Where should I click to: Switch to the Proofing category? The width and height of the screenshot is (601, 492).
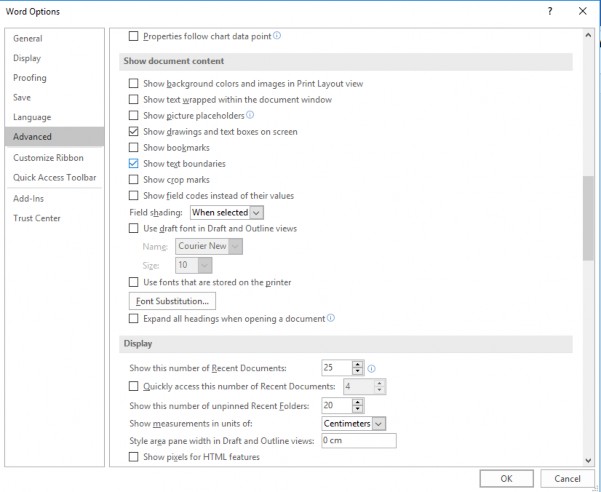point(30,78)
